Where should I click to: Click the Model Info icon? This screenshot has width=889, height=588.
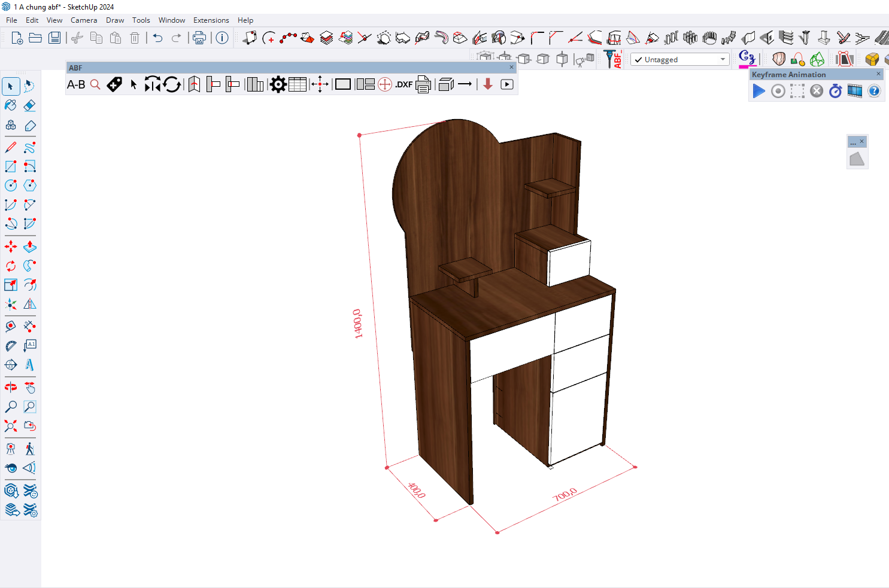[x=222, y=38]
